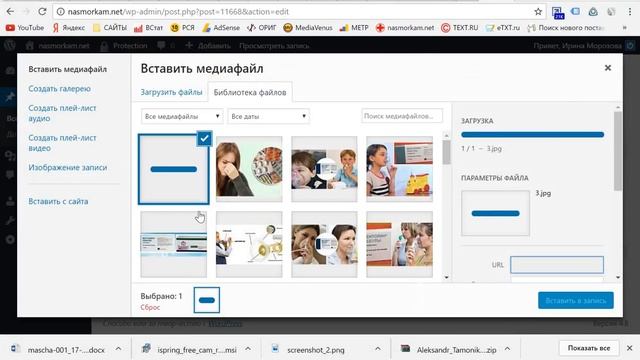640x360 pixels.
Task: Open the РСЯ bookmark
Action: (182, 28)
